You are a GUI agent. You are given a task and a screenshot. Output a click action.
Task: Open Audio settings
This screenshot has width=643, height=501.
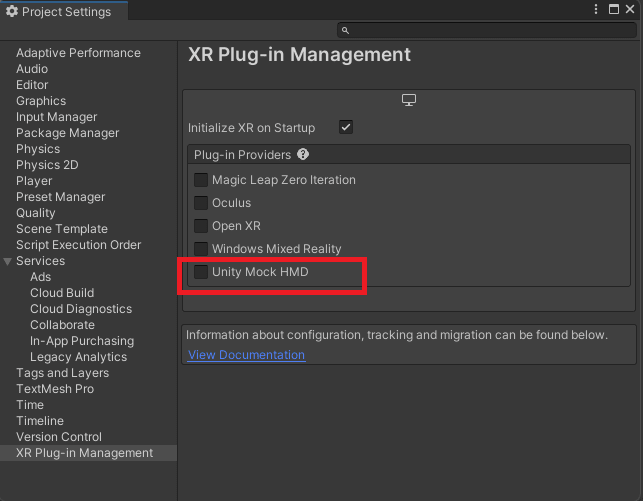[32, 69]
